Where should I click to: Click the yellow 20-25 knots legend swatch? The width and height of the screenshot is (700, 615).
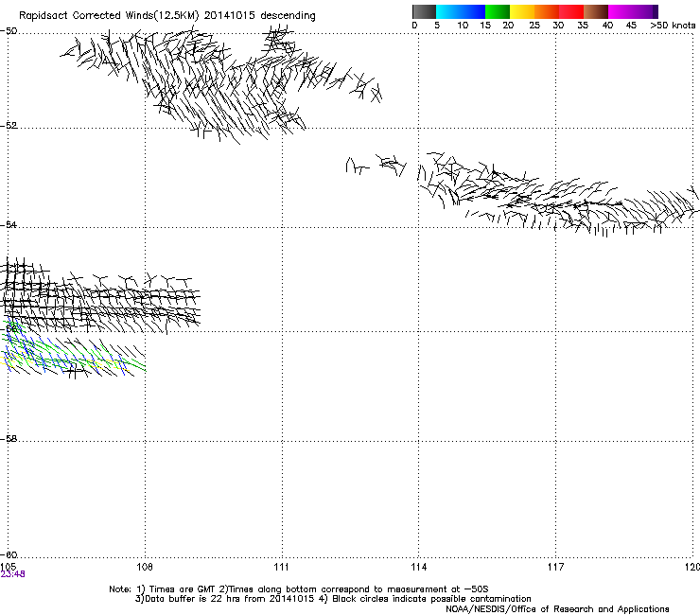pyautogui.click(x=522, y=11)
